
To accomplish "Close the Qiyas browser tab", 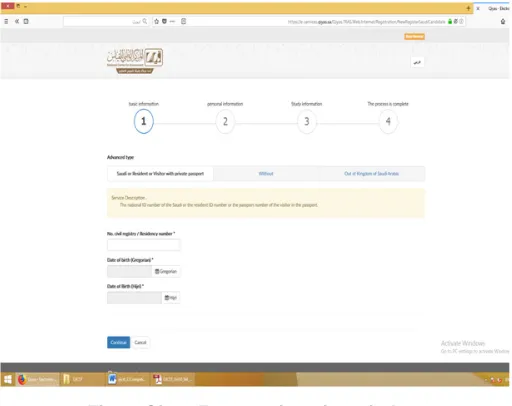I will click(478, 8).
